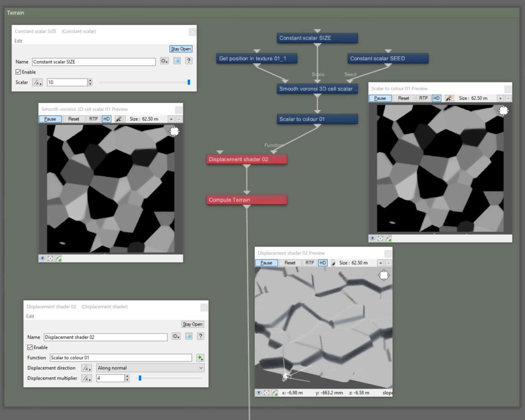Click brush icon in Smooth voronoi preview
525x420 pixels.
point(118,119)
